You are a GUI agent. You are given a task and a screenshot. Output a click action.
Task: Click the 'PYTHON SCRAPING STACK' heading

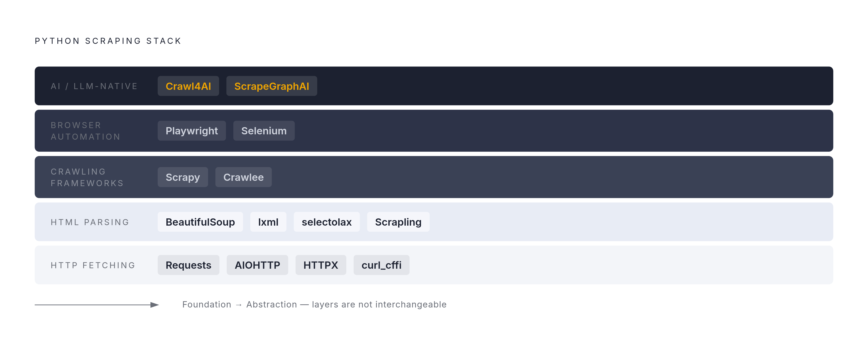(x=108, y=41)
